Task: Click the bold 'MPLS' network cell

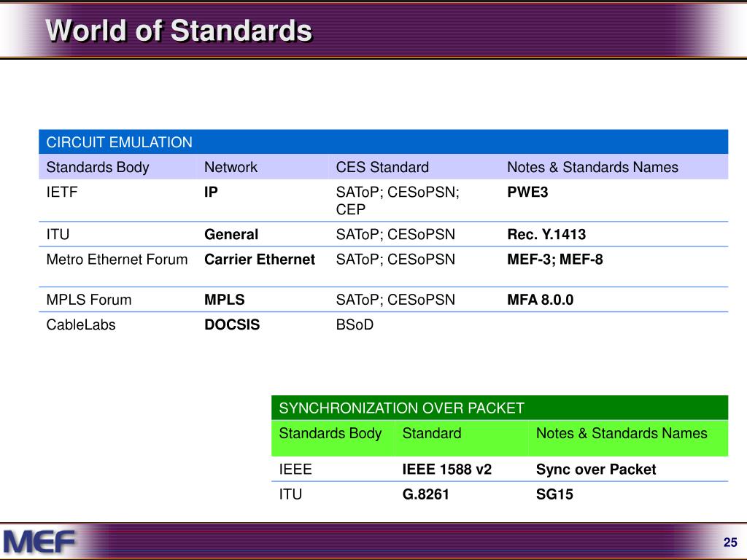Action: (225, 300)
